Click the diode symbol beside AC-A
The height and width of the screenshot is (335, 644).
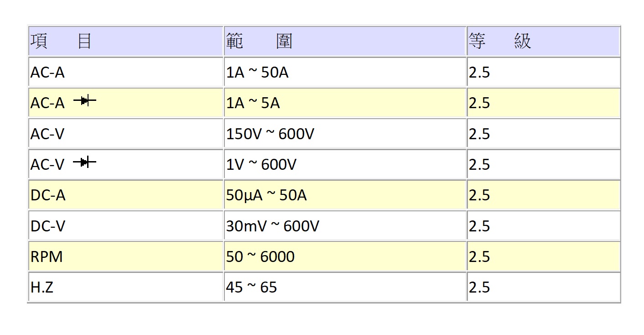[84, 101]
